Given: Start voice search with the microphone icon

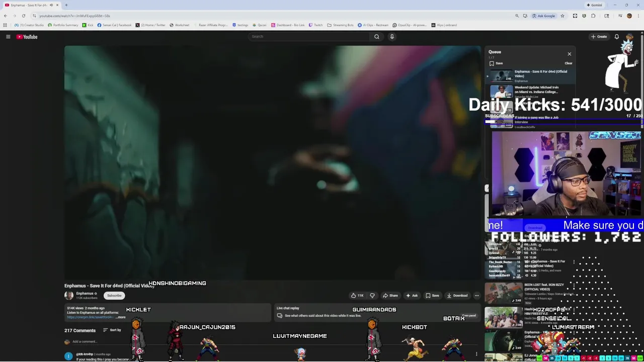Looking at the screenshot, I should [x=392, y=37].
